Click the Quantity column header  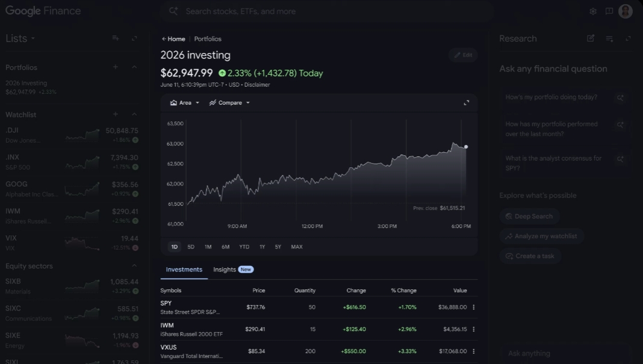tap(305, 290)
